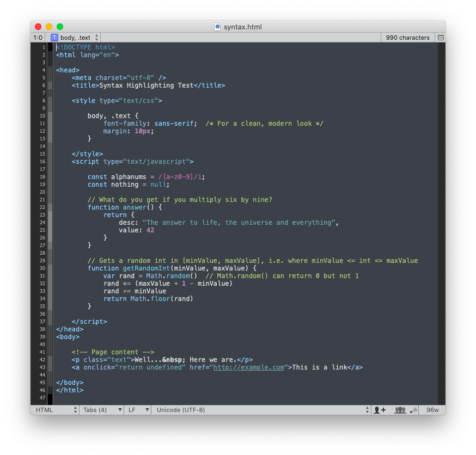This screenshot has width=476, height=455.
Task: Minimize window using yellow button
Action: coord(49,27)
